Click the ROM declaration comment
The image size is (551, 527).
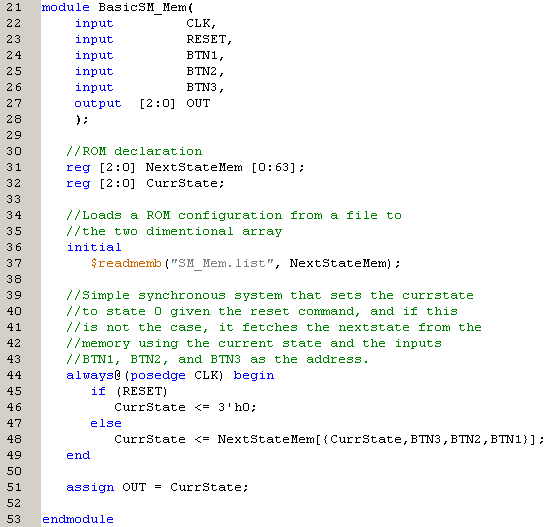point(134,151)
